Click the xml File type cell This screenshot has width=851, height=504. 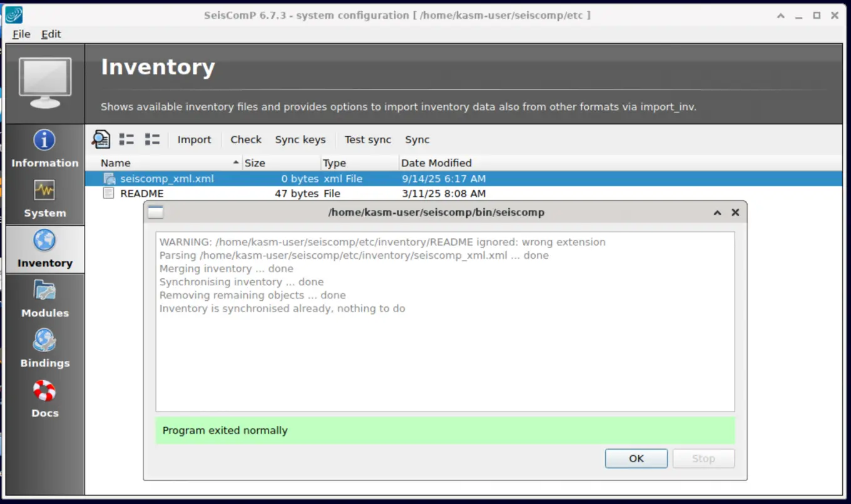tap(343, 179)
